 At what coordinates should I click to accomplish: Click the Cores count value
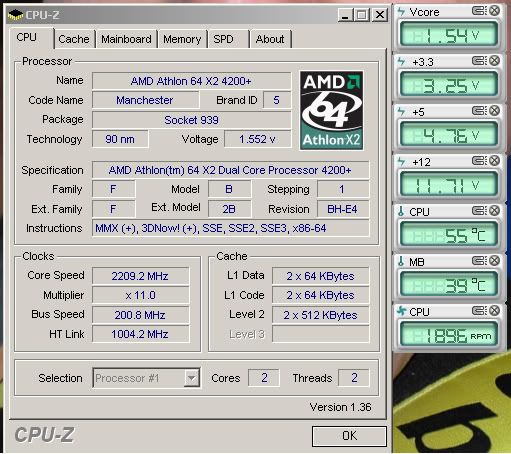pos(264,378)
